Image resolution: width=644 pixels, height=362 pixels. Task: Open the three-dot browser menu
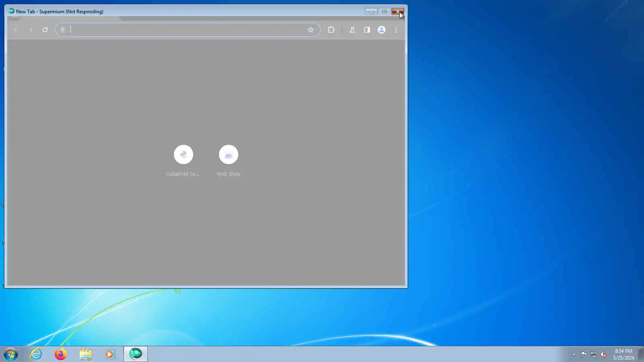click(396, 30)
